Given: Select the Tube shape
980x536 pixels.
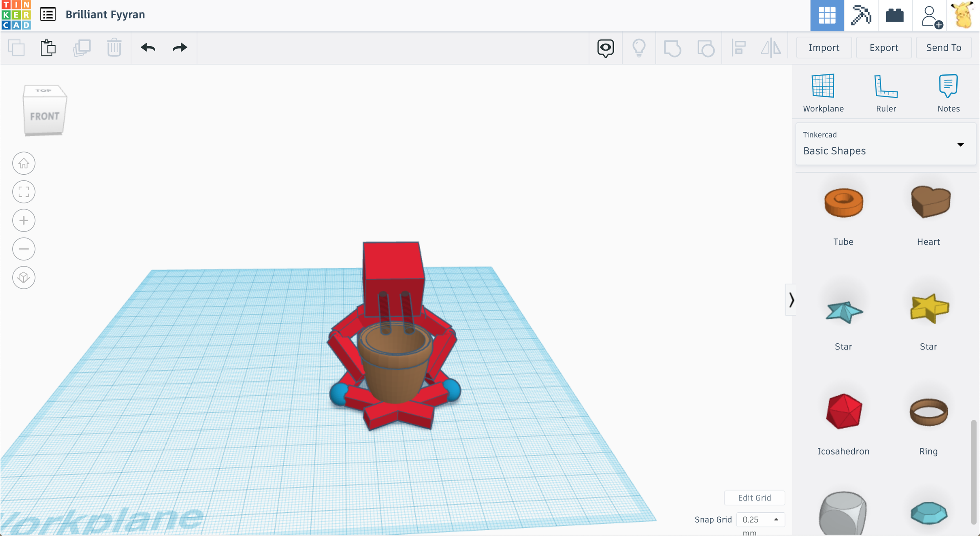Looking at the screenshot, I should [x=843, y=202].
